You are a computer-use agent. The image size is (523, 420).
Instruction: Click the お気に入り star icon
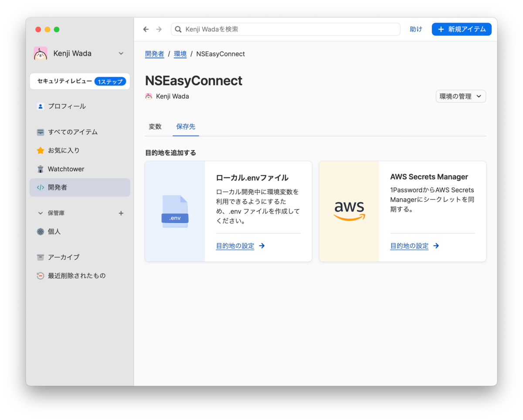coord(41,150)
